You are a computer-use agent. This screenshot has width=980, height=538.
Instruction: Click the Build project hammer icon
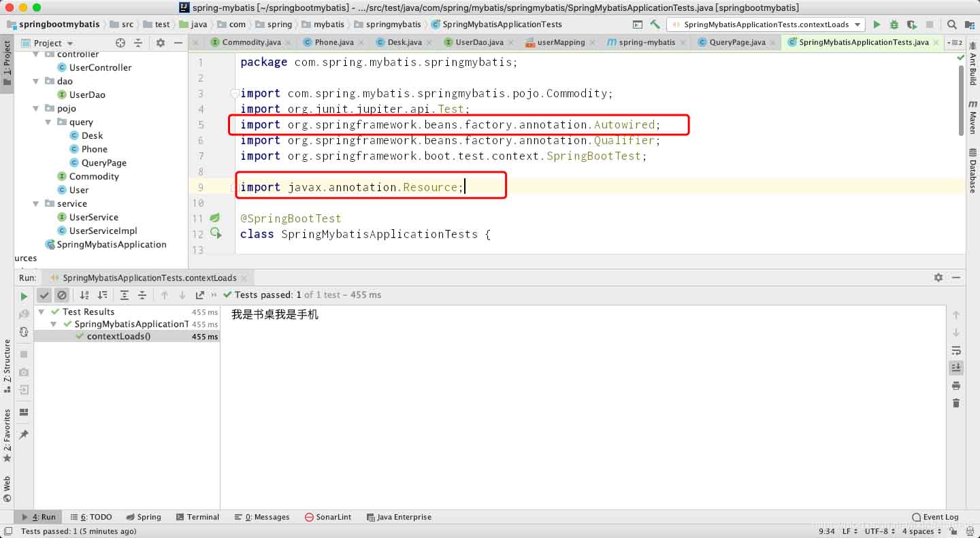[655, 24]
